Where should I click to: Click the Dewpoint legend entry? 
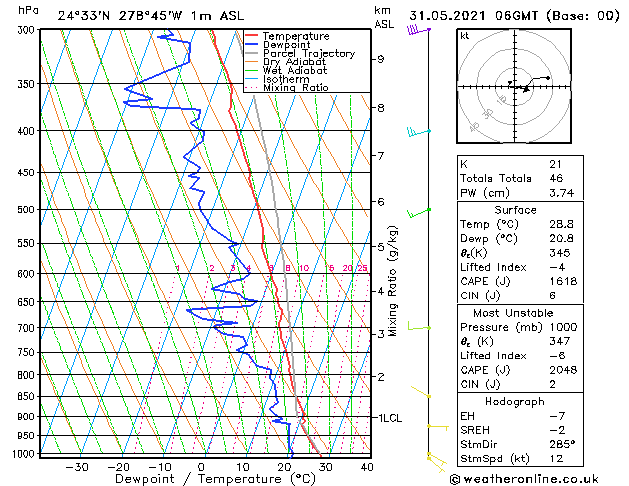click(286, 45)
